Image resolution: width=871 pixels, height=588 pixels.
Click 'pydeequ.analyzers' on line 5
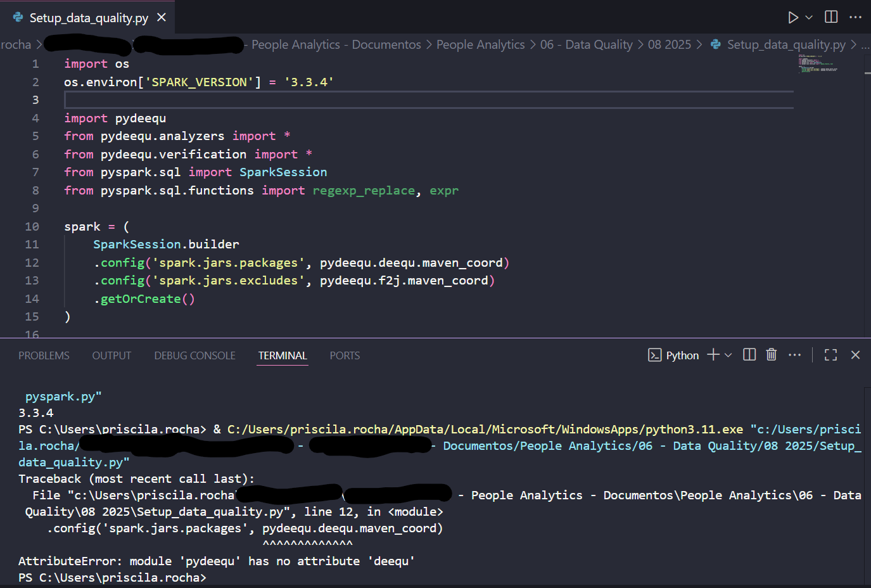point(162,136)
